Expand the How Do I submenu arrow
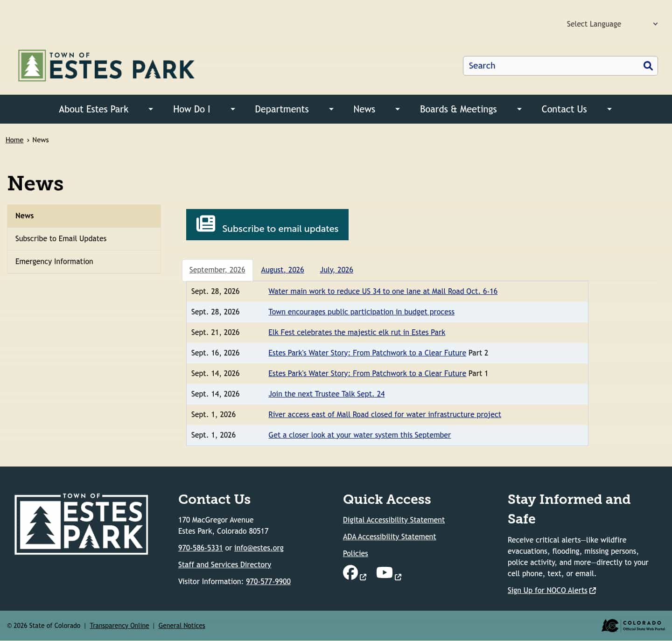The height and width of the screenshot is (641, 672). (x=233, y=109)
